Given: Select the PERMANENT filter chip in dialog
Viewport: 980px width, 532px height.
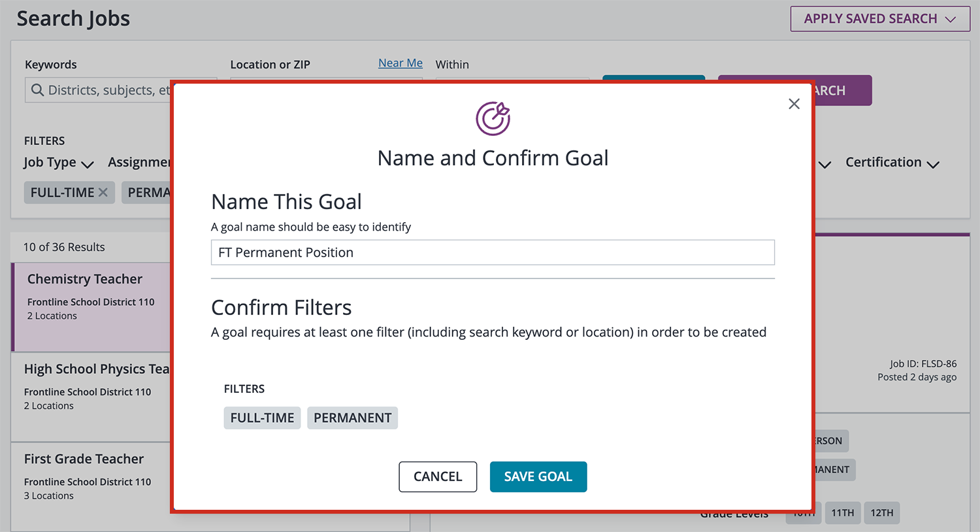Looking at the screenshot, I should [352, 418].
